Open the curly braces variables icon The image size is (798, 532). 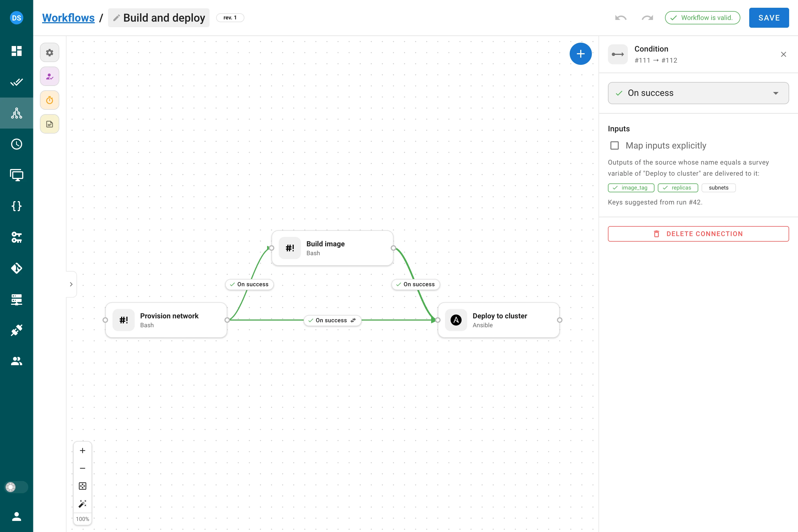click(x=16, y=206)
